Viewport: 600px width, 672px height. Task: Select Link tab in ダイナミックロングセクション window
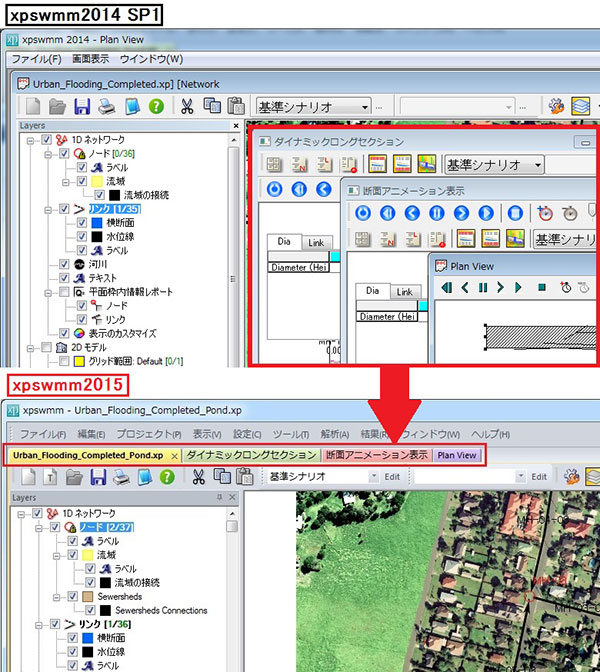[x=316, y=243]
